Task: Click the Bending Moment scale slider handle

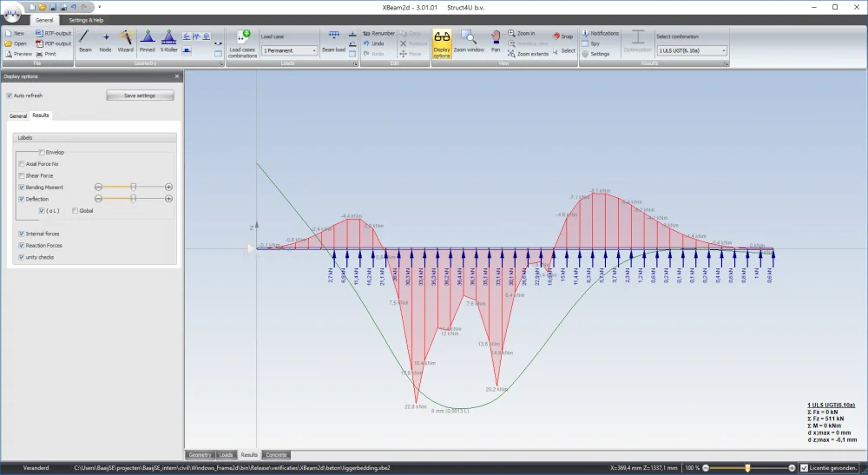Action: pos(134,187)
